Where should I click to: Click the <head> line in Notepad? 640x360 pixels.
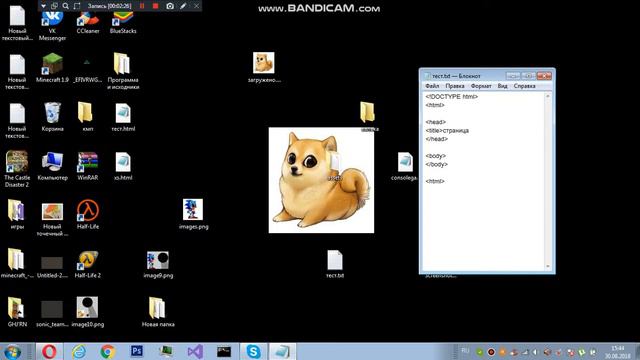pyautogui.click(x=436, y=122)
